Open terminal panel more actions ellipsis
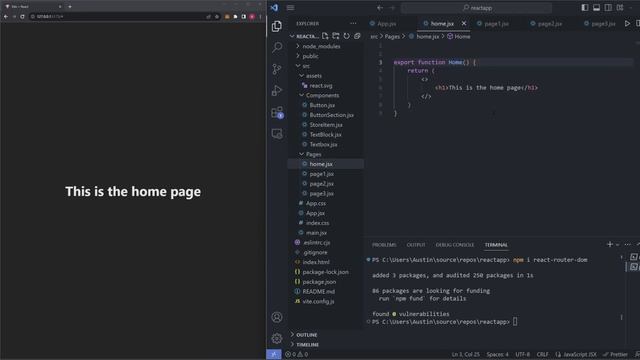This screenshot has width=640, height=360. click(628, 244)
